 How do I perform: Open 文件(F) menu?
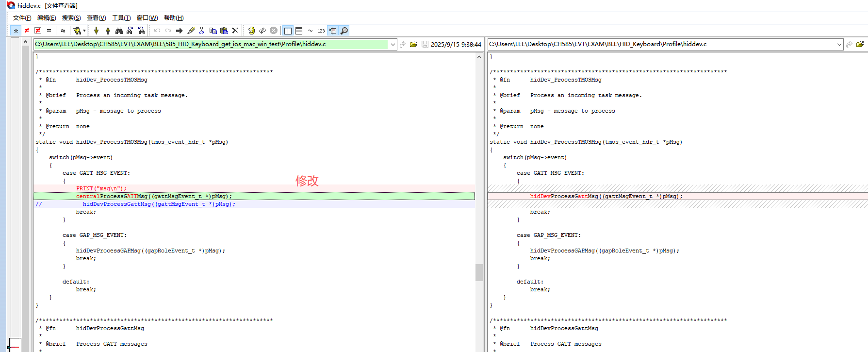22,18
